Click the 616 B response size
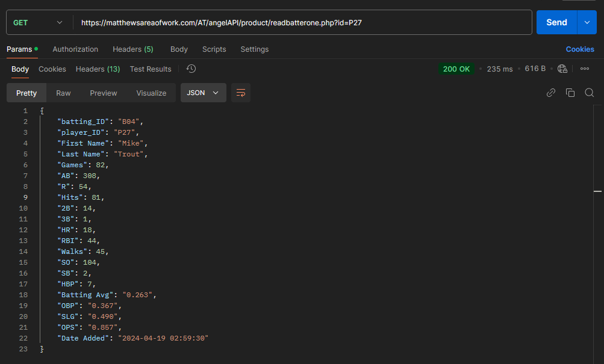The height and width of the screenshot is (364, 604). (535, 69)
